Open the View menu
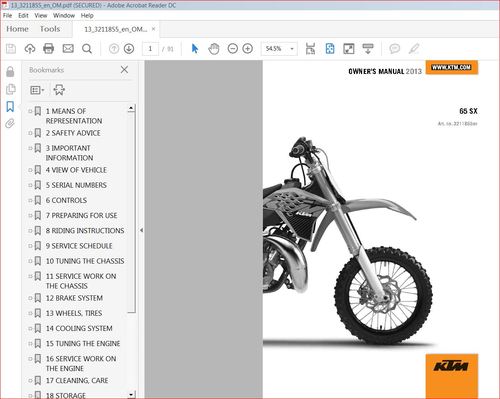This screenshot has width=500, height=399. [41, 16]
